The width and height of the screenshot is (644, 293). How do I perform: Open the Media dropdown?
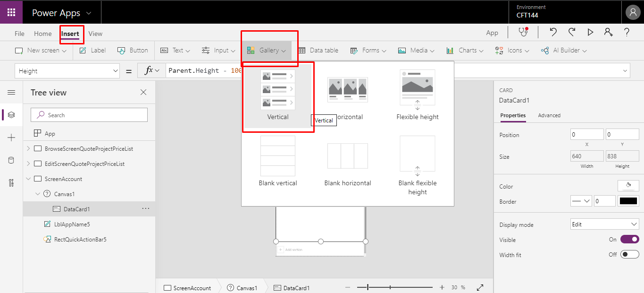click(417, 50)
